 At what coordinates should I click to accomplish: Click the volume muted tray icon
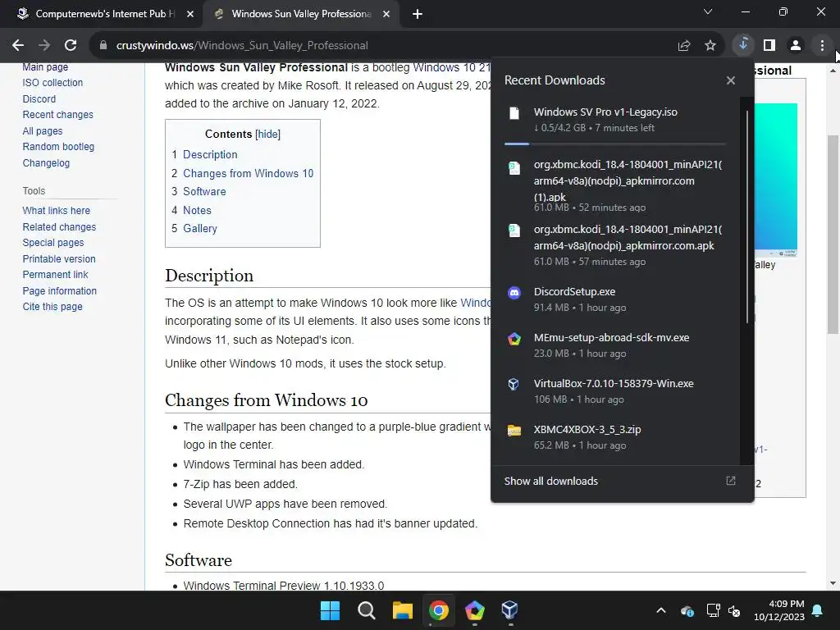734,610
